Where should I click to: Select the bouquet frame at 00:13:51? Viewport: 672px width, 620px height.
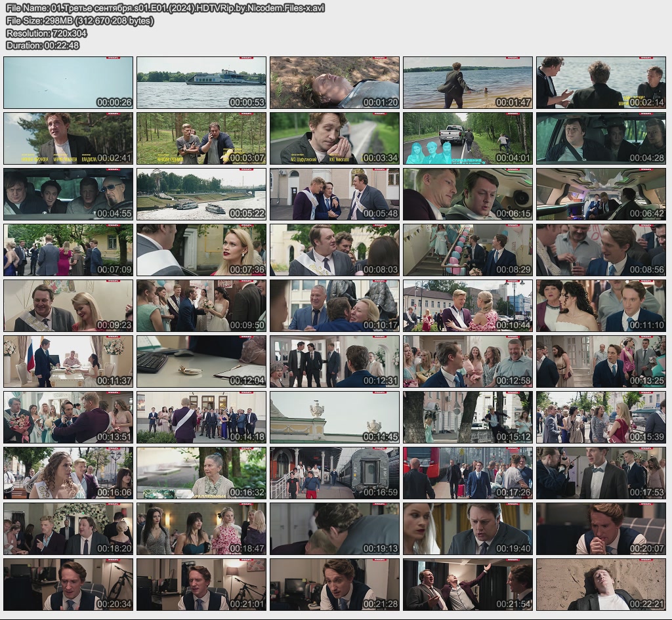[x=68, y=417]
